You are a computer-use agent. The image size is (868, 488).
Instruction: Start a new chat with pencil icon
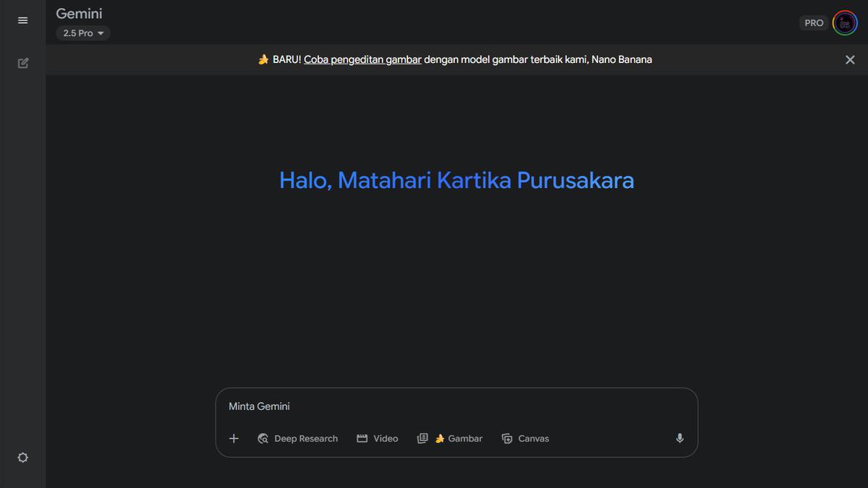(x=22, y=63)
